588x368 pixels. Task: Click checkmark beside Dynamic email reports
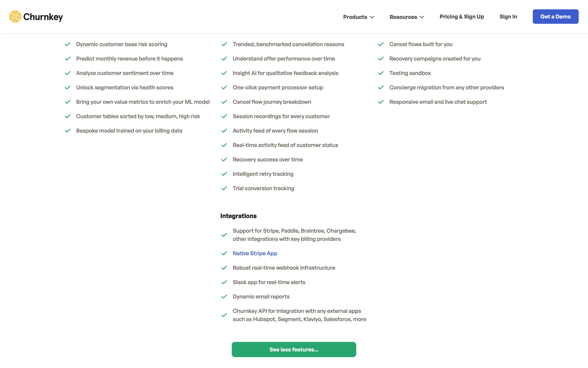point(224,297)
